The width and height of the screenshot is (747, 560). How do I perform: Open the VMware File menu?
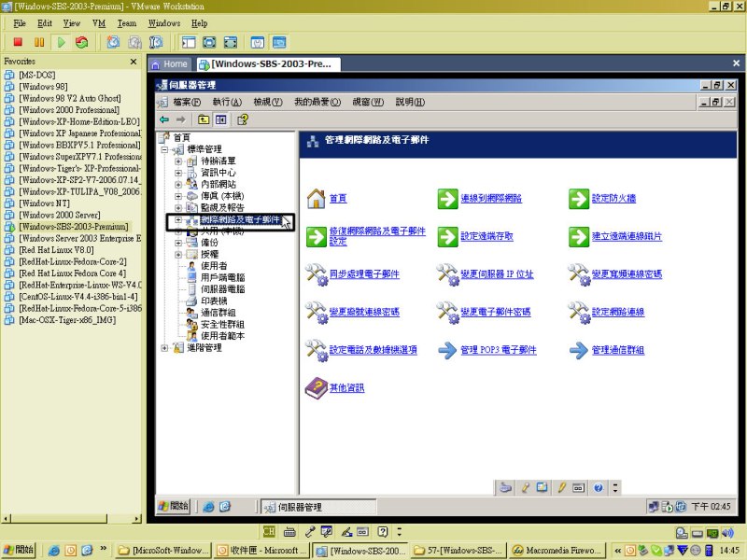(20, 23)
